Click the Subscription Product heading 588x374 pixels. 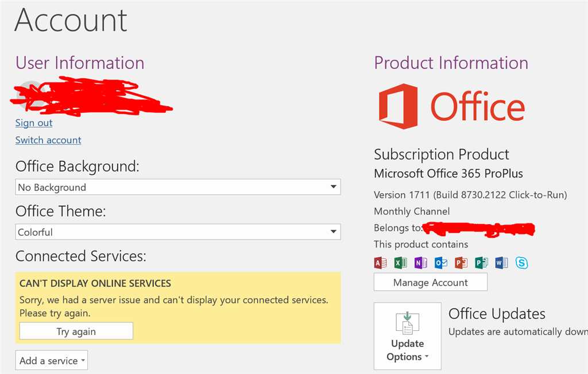click(442, 155)
